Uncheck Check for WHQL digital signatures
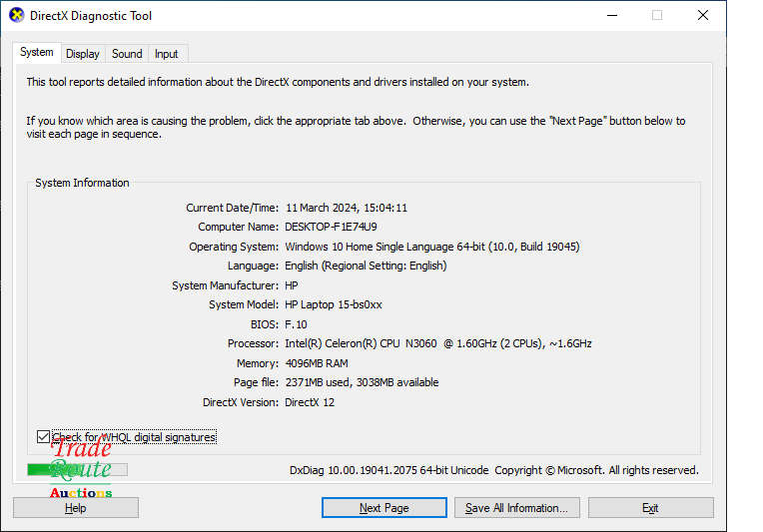Screen dimensions: 763x532 (x=43, y=437)
